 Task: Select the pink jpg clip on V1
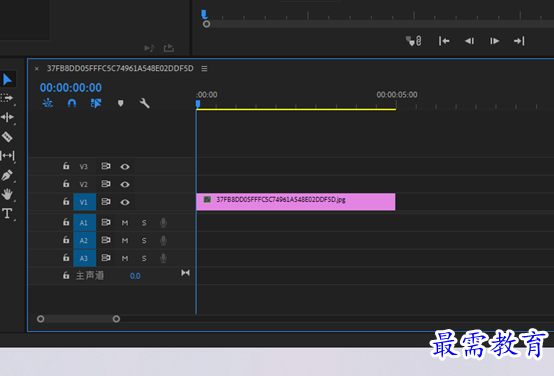[296, 202]
